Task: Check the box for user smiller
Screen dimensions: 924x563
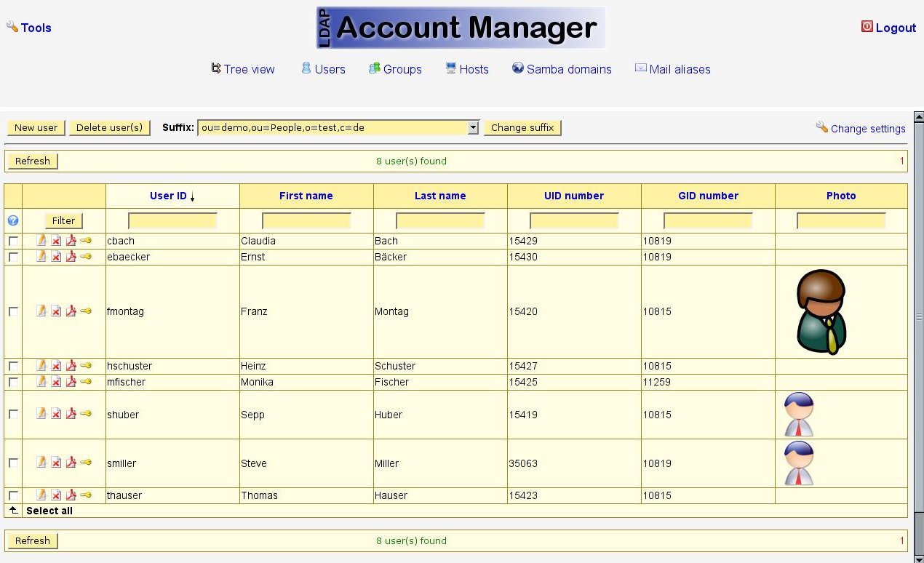Action: pos(13,463)
